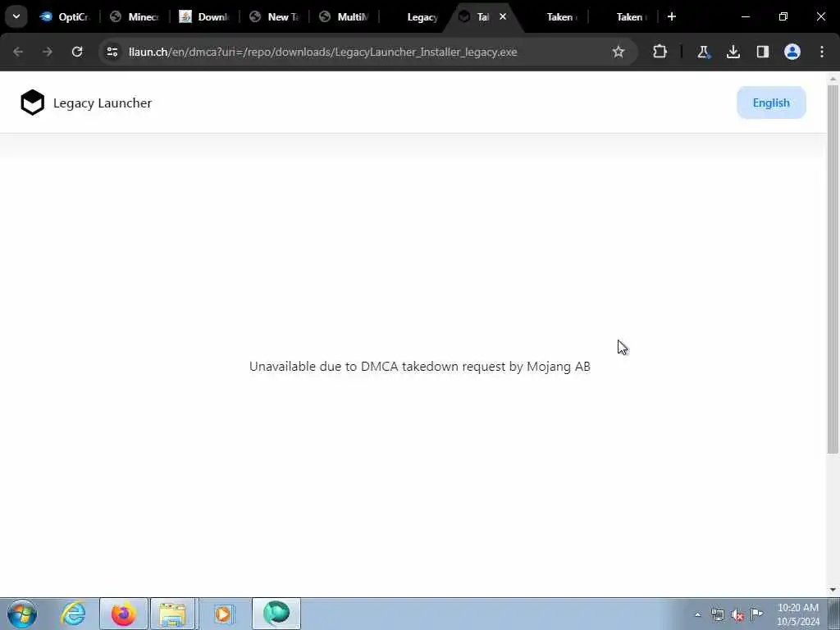Open the Chrome profile avatar
The width and height of the screenshot is (840, 630).
pos(792,52)
